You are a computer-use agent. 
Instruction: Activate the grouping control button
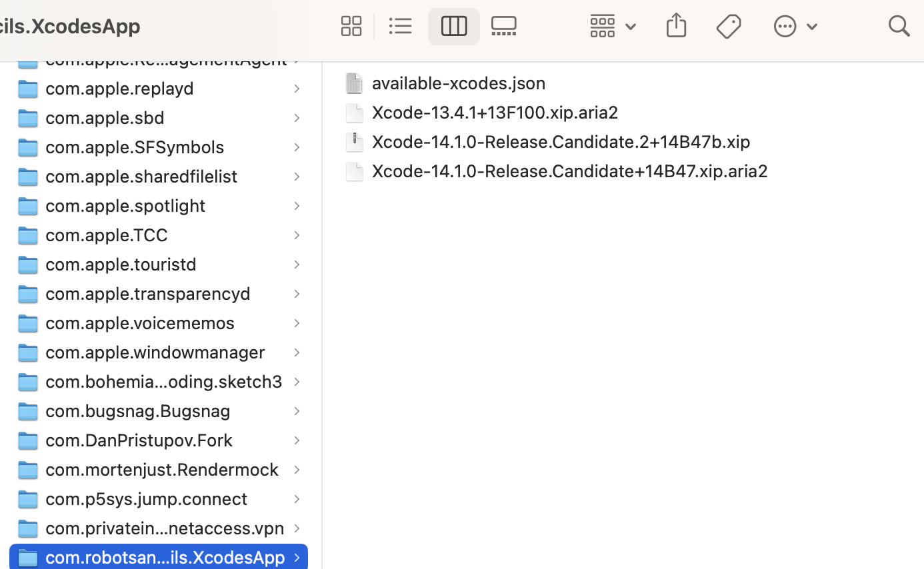click(x=602, y=26)
